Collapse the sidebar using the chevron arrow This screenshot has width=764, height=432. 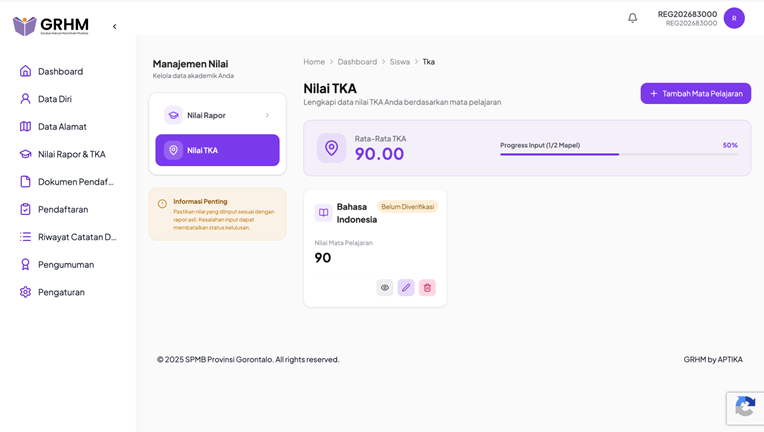115,26
